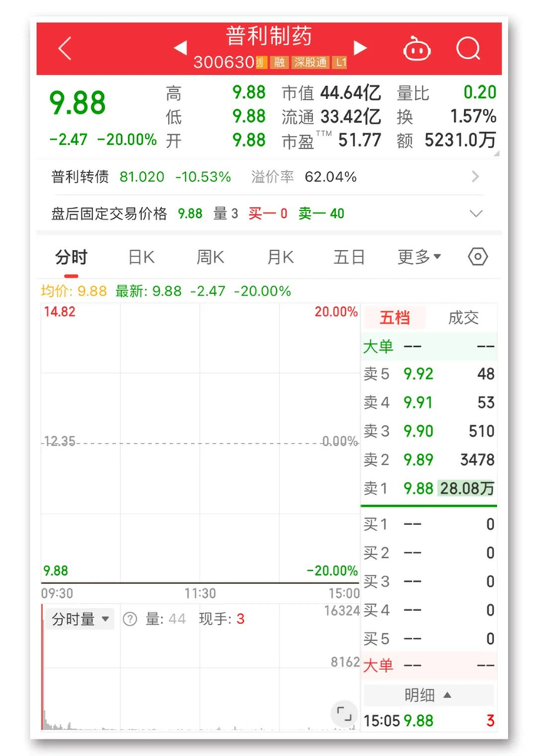537x756 pixels.
Task: Open the 更多 chart options dropdown
Action: coord(419,257)
